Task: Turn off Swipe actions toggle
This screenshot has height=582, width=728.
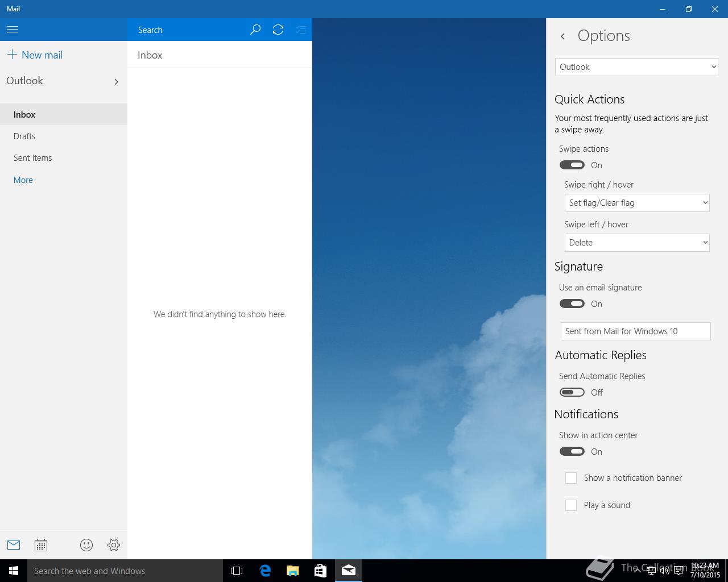Action: [572, 165]
